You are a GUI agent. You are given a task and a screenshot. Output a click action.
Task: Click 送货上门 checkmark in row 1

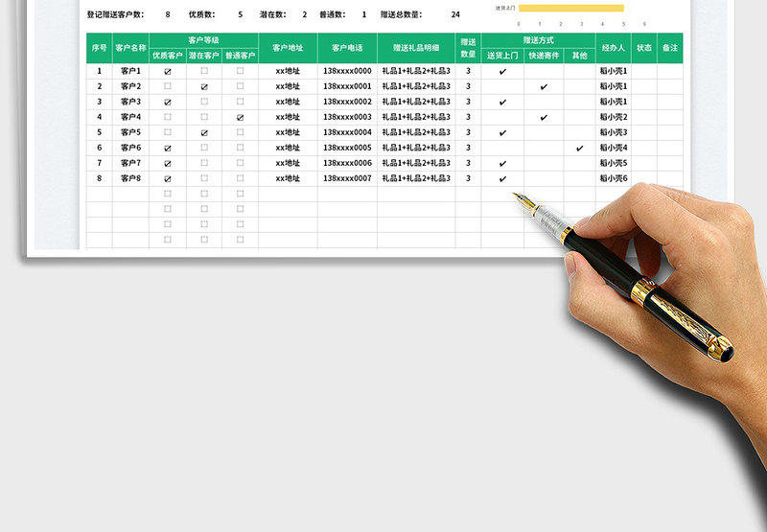click(502, 72)
